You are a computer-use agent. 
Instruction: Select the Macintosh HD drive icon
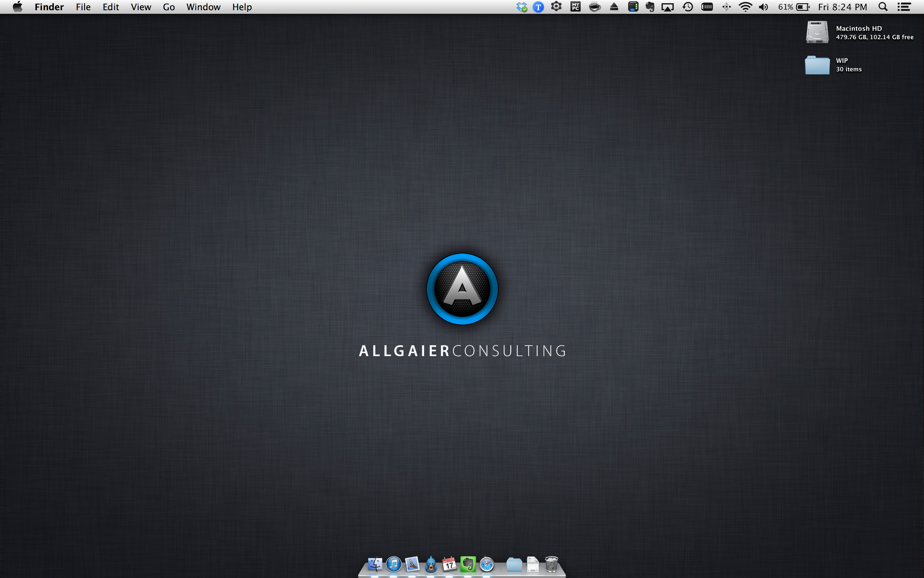[817, 32]
